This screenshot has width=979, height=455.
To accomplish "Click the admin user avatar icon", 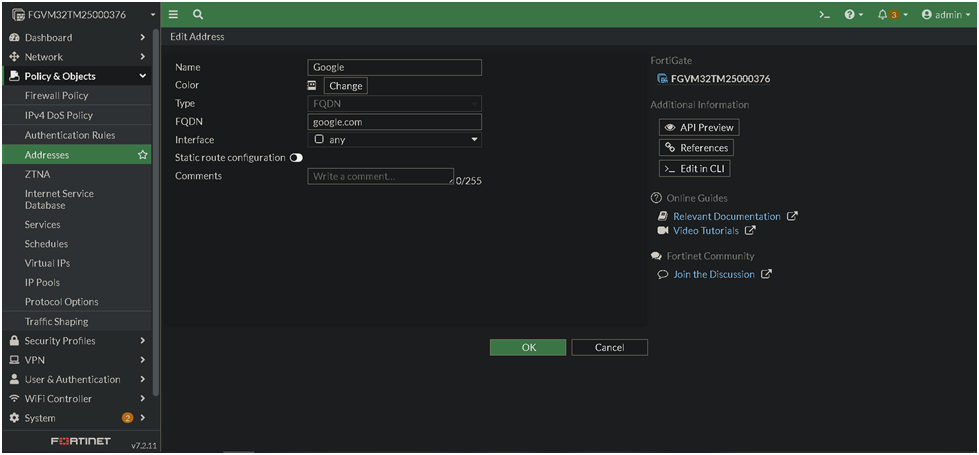I will click(x=927, y=14).
